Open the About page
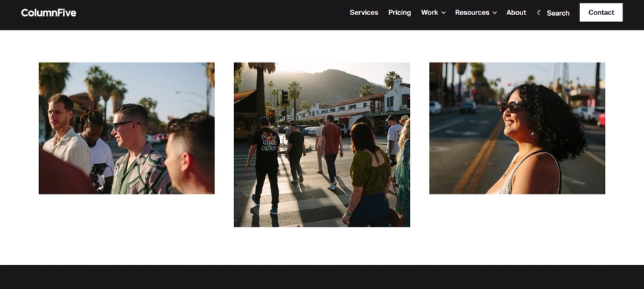This screenshot has width=644, height=289. [516, 13]
